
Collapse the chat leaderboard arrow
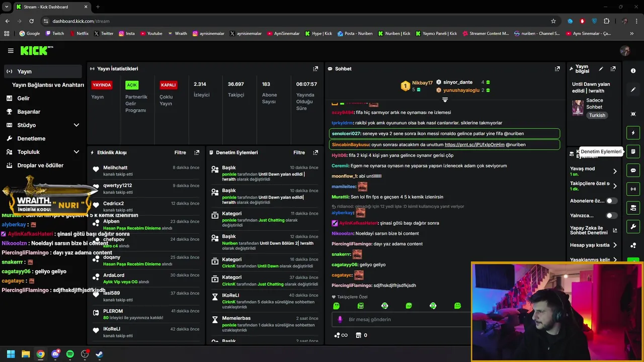pos(445,100)
